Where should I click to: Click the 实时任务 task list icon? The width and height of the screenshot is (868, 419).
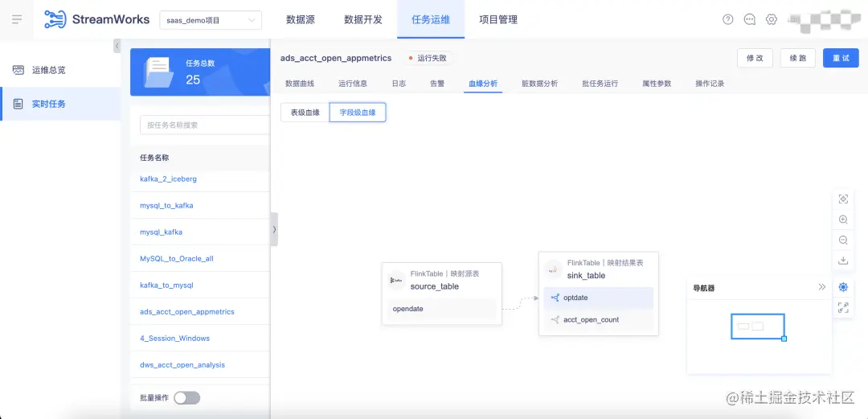click(x=18, y=104)
